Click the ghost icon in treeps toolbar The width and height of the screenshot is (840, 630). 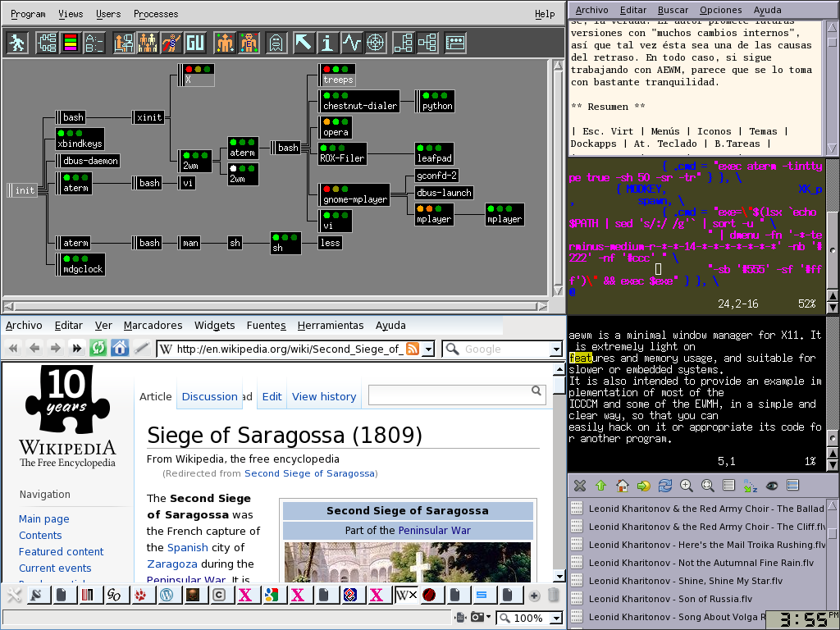tap(276, 43)
